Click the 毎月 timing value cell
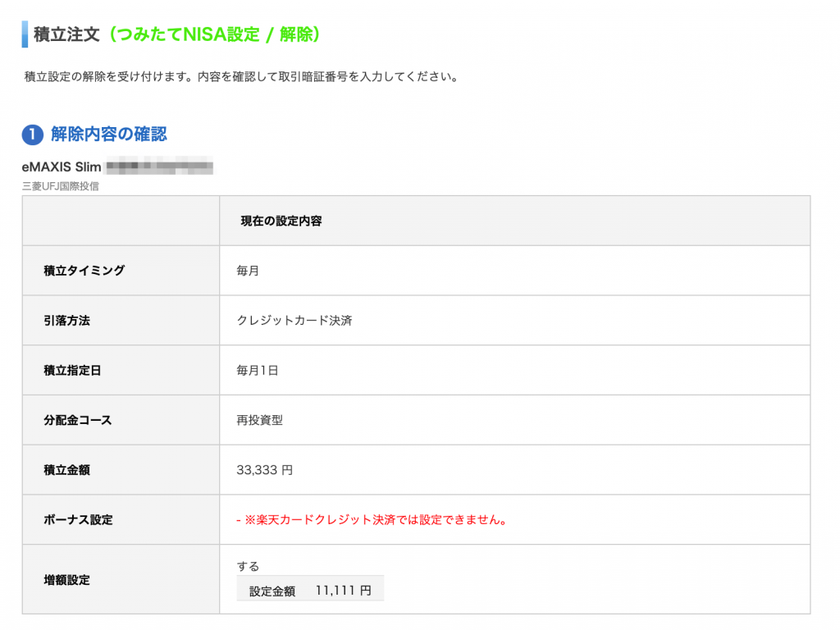Screen dimensions: 840x630 [244, 271]
